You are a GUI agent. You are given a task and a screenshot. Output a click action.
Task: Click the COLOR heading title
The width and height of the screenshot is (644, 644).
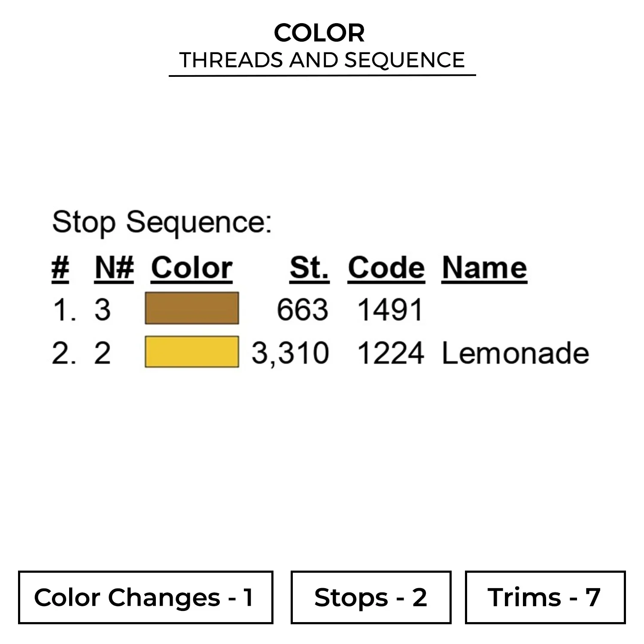coord(319,33)
